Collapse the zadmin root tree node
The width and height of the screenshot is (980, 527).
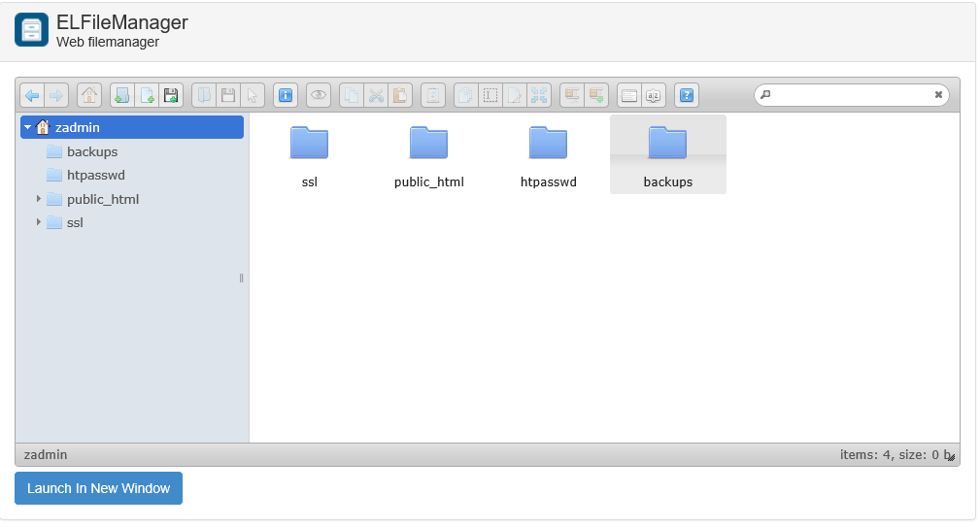pos(28,127)
